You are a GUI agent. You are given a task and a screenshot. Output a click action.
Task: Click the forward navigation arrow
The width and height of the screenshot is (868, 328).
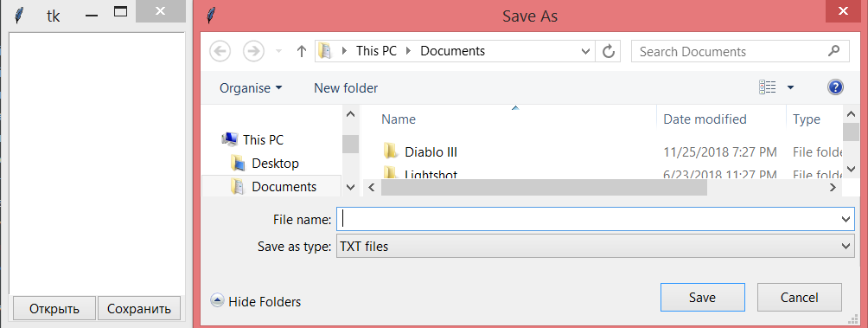(253, 52)
